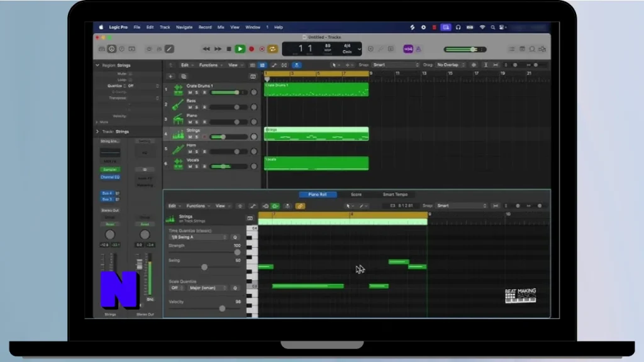Screen dimensions: 644x362
Task: Mute the Strings track
Action: tap(190, 137)
